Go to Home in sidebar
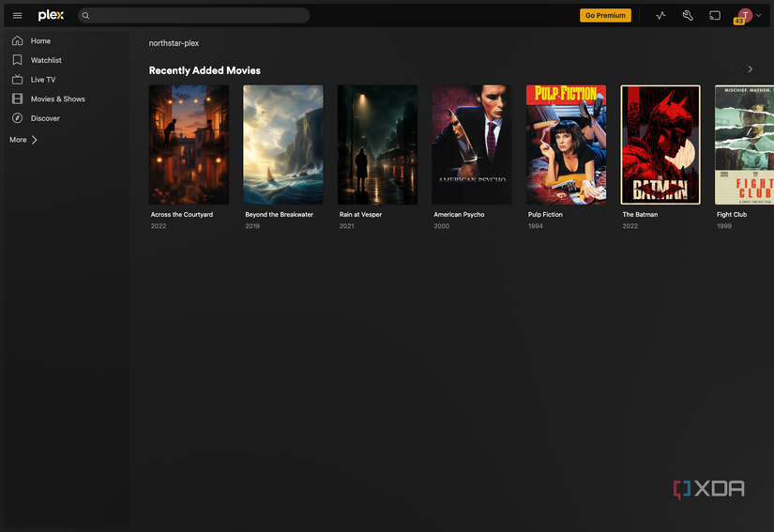The height and width of the screenshot is (532, 774). 40,41
